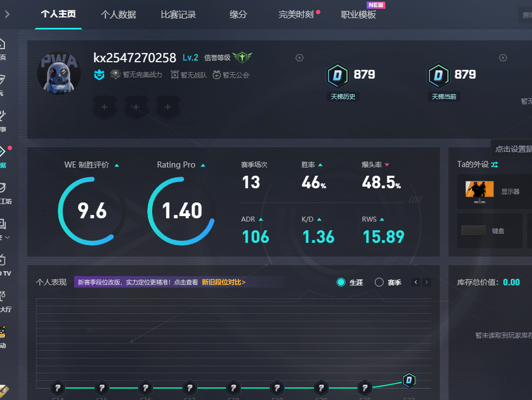Click the first empty badge slot plus
Screen dimensions: 532x400
pyautogui.click(x=104, y=108)
